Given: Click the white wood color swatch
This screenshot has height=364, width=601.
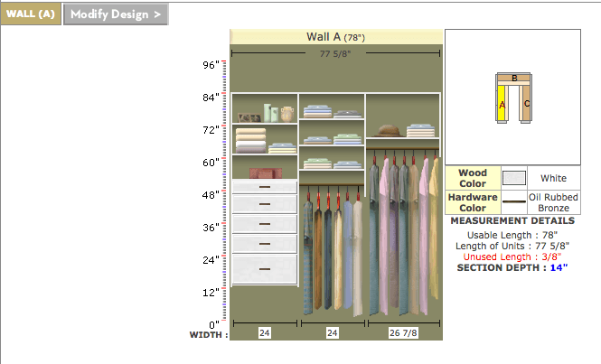Looking at the screenshot, I should click(x=513, y=178).
